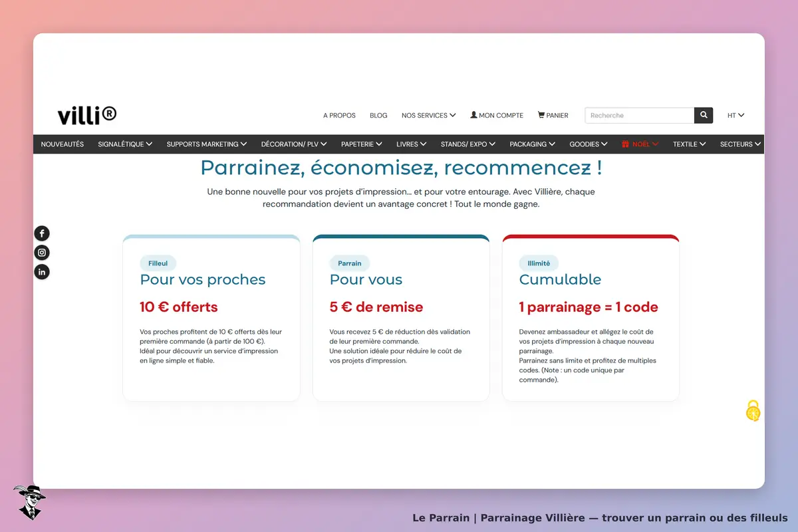Open the Blog link
Viewport: 798px width, 532px height.
pyautogui.click(x=378, y=115)
